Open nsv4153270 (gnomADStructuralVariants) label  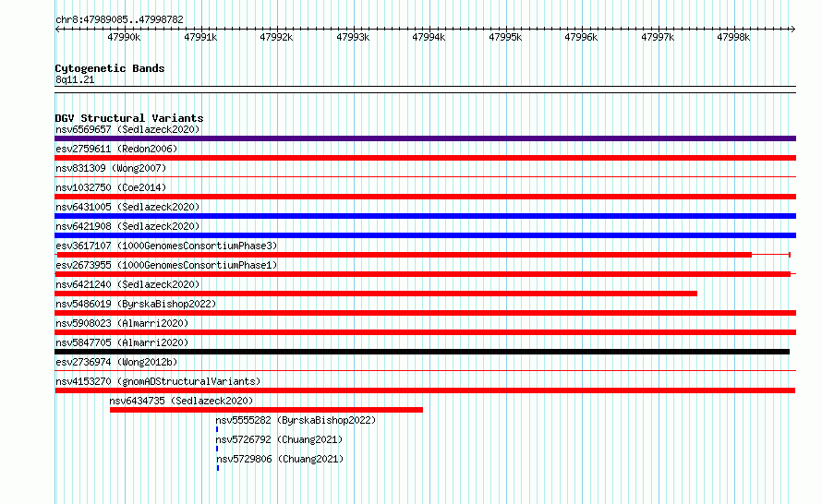click(158, 381)
